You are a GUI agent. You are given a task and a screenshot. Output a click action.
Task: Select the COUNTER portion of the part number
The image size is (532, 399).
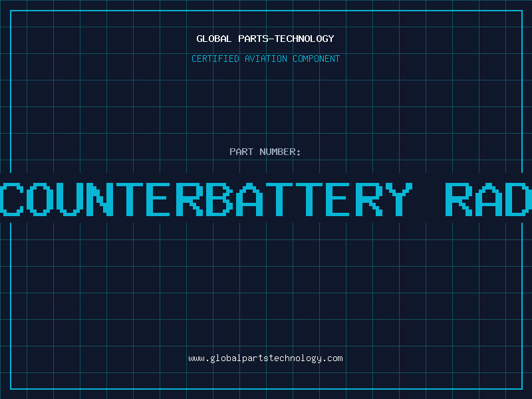(102, 199)
